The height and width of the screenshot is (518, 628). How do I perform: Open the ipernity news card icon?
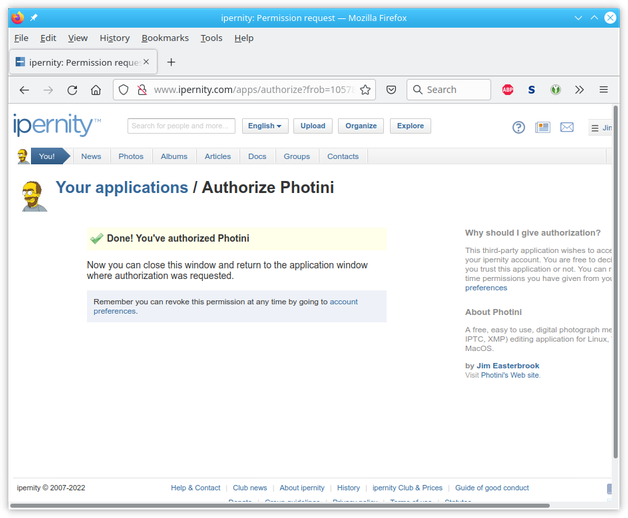(543, 127)
